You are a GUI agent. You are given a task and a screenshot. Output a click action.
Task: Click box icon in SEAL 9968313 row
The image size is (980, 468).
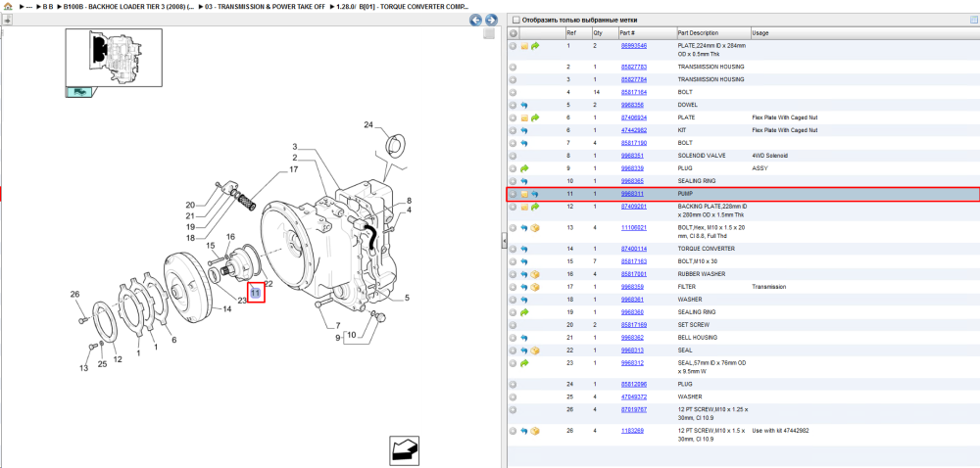pyautogui.click(x=535, y=351)
